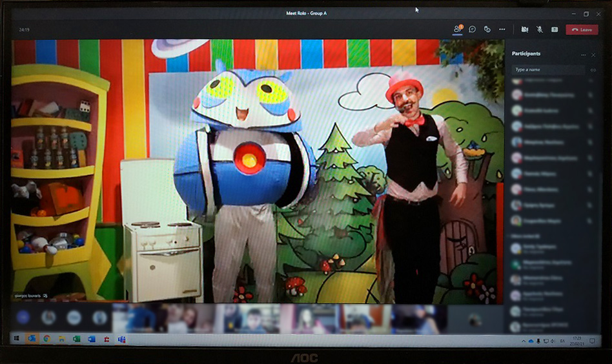Click the Participants panel heading
The height and width of the screenshot is (364, 612).
526,54
